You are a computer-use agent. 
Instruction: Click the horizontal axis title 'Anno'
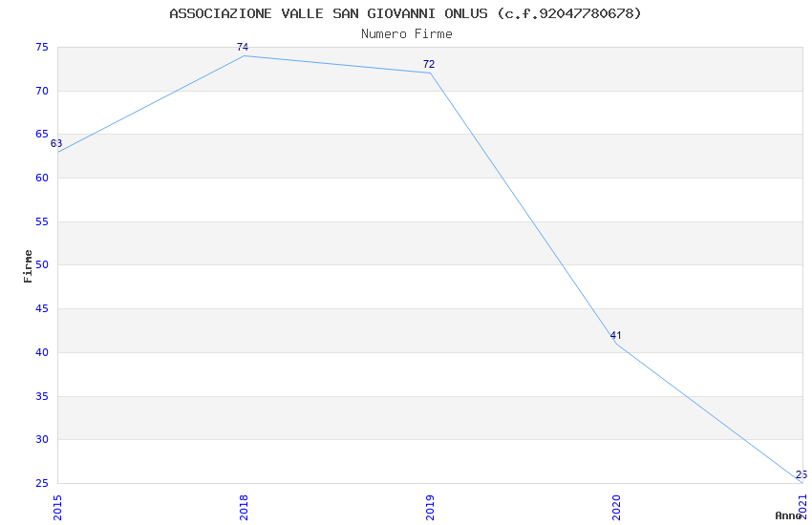[x=788, y=515]
